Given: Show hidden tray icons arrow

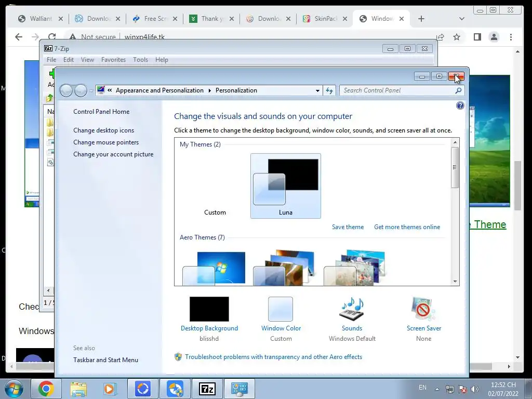Looking at the screenshot, I should (437, 389).
